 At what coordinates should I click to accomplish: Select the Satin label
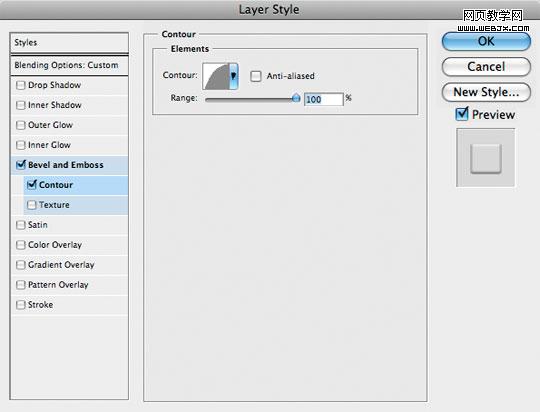pyautogui.click(x=38, y=225)
